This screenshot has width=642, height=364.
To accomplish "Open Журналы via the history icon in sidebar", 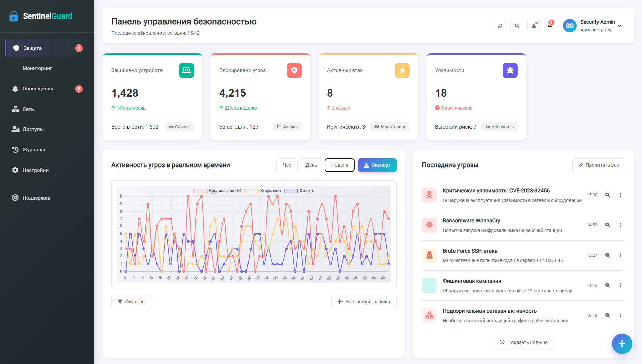I will (x=15, y=150).
